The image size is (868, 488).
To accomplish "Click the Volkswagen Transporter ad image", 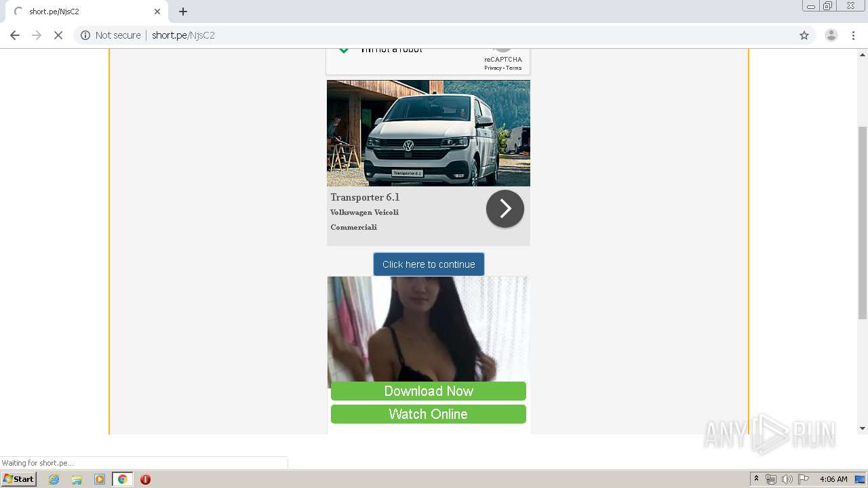I will [429, 133].
